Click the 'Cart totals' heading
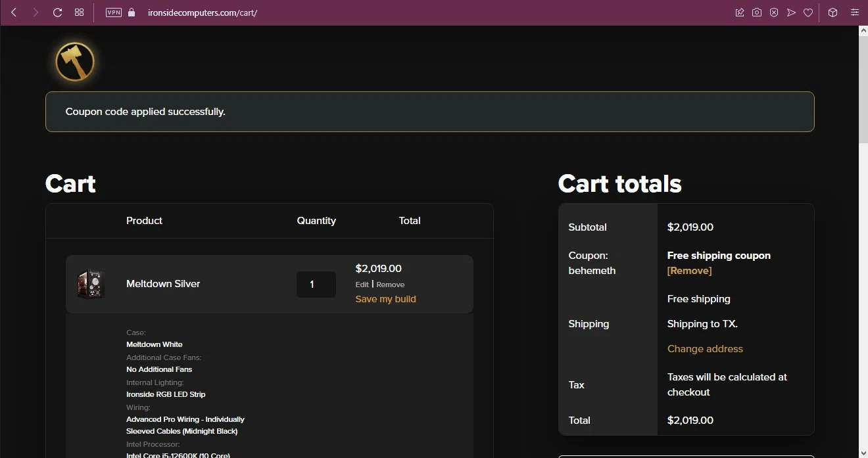Screen dimensions: 868x458 [619, 183]
